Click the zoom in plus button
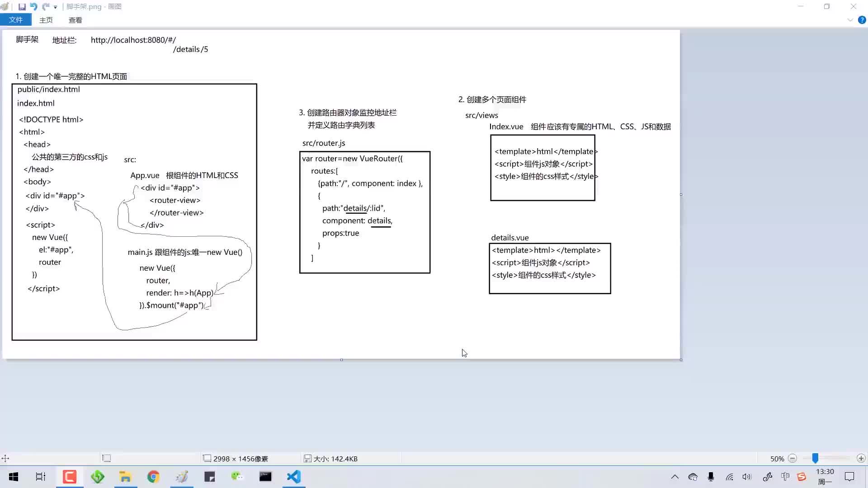 861,459
